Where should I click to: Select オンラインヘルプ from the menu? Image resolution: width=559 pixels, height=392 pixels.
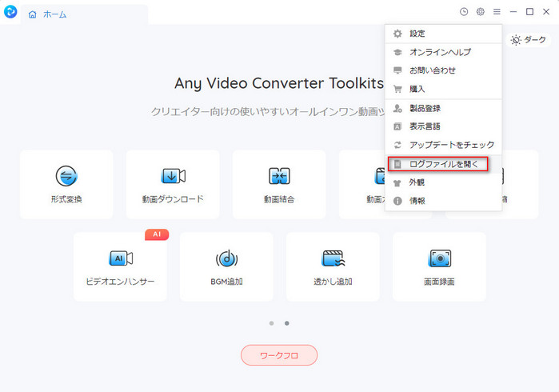click(443, 52)
